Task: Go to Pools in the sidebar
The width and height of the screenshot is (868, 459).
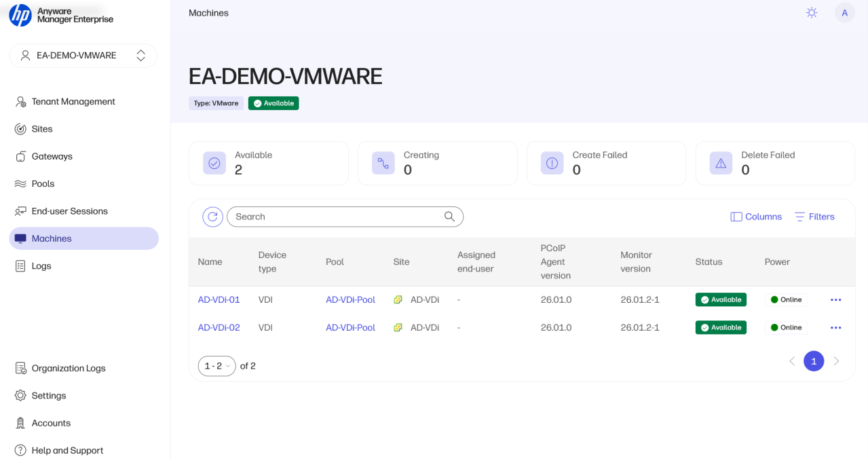Action: [x=43, y=184]
